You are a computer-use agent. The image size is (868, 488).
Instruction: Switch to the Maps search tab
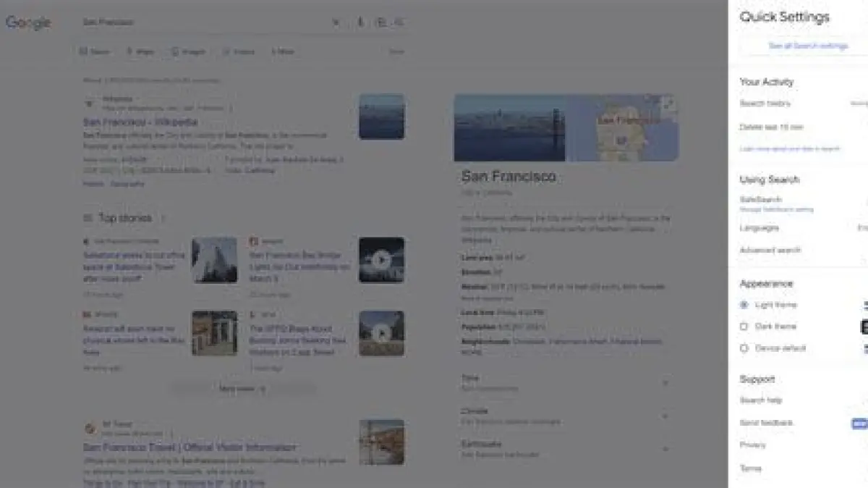(140, 52)
